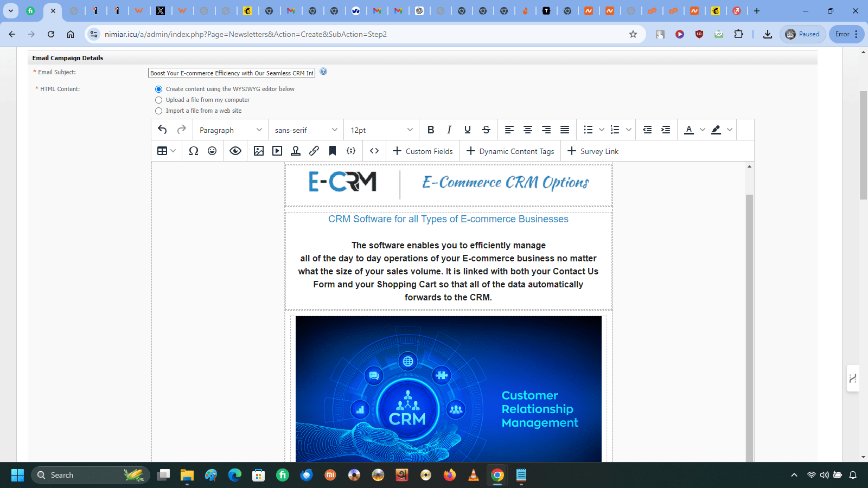Toggle the editor preview eye icon
868x488 pixels.
point(235,151)
